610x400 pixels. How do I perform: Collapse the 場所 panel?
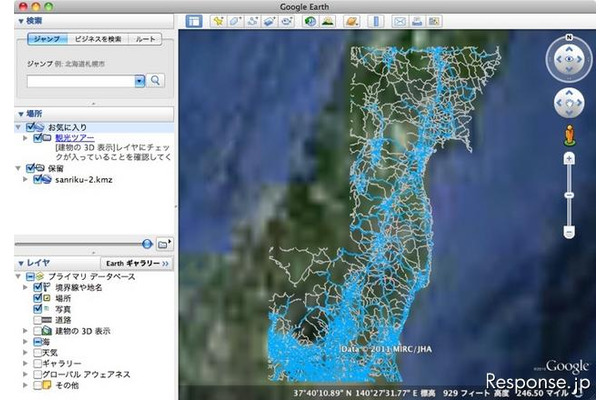pyautogui.click(x=21, y=114)
